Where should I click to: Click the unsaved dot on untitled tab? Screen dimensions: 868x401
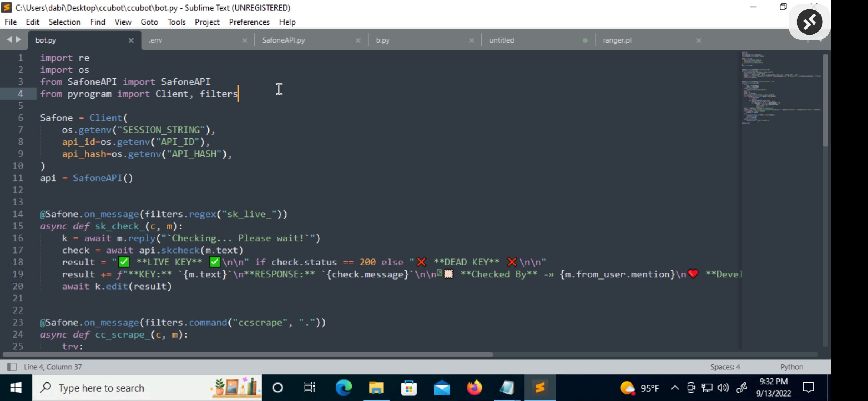point(585,40)
